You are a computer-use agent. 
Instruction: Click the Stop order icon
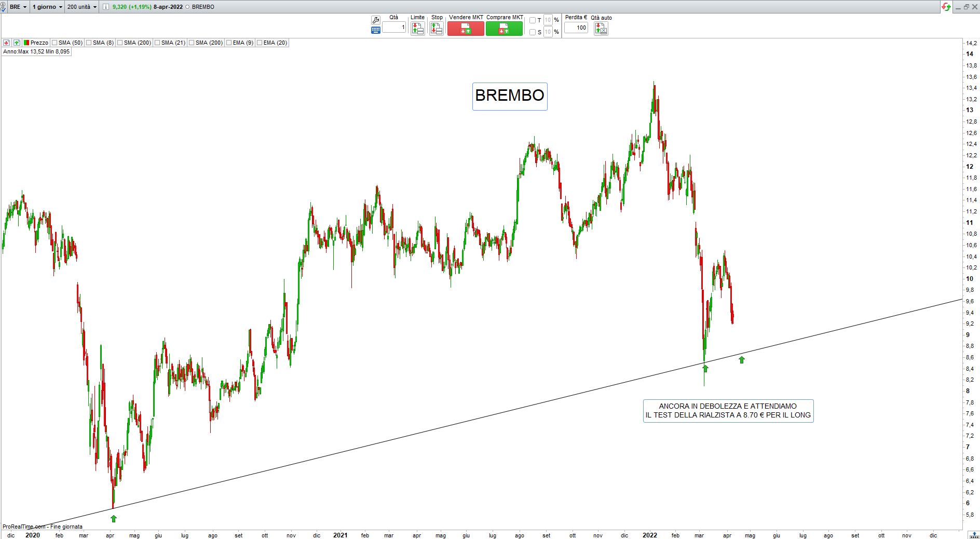(x=437, y=29)
